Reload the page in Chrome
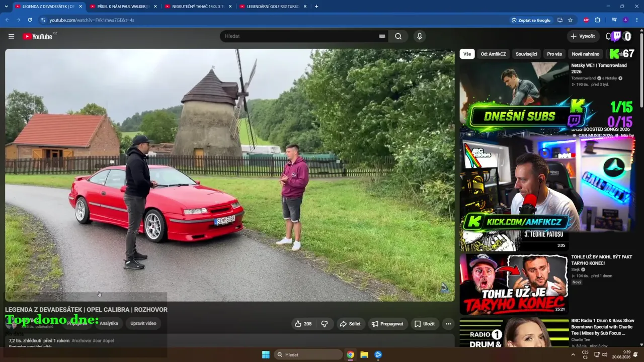This screenshot has width=644, height=362. (x=30, y=20)
